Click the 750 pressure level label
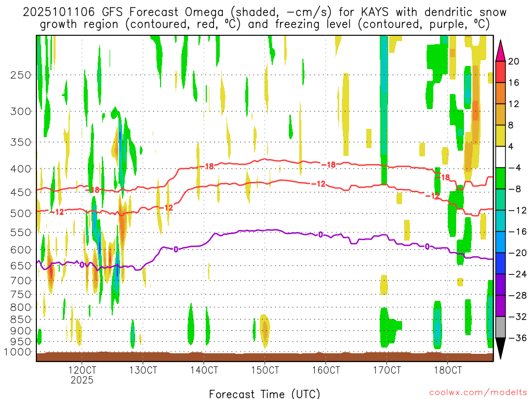The image size is (532, 399). 21,295
